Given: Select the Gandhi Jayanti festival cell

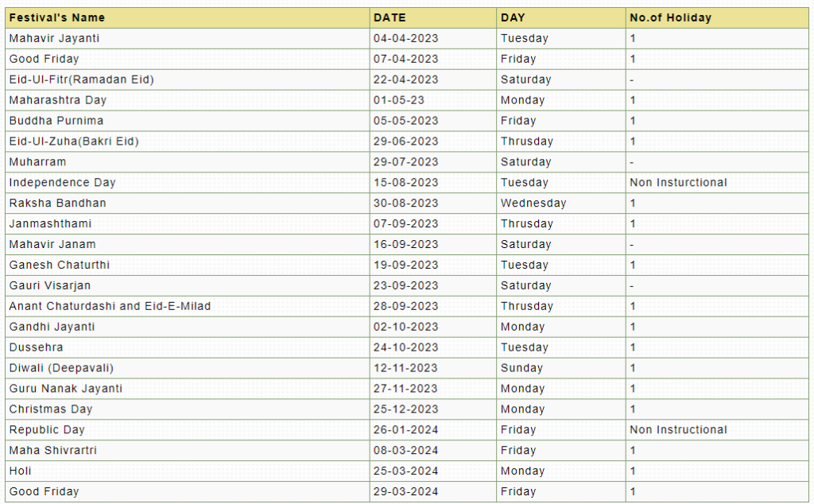Looking at the screenshot, I should pos(52,327).
